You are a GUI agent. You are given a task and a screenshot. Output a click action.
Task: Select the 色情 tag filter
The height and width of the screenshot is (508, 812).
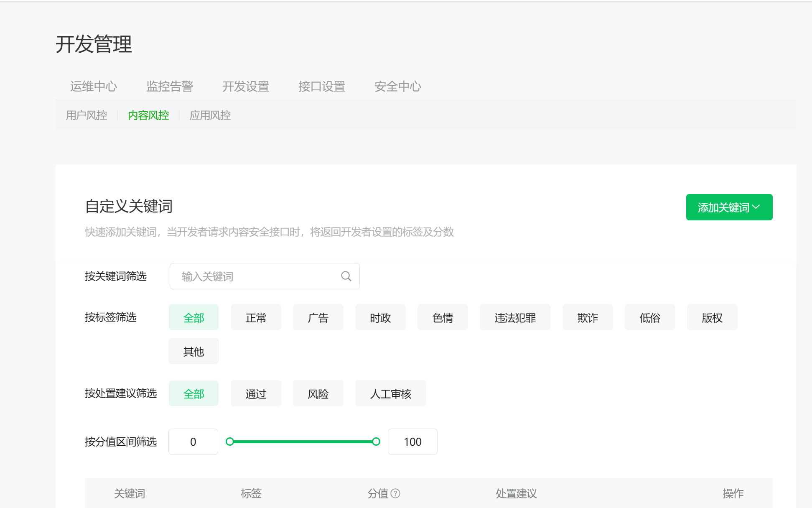coord(443,318)
